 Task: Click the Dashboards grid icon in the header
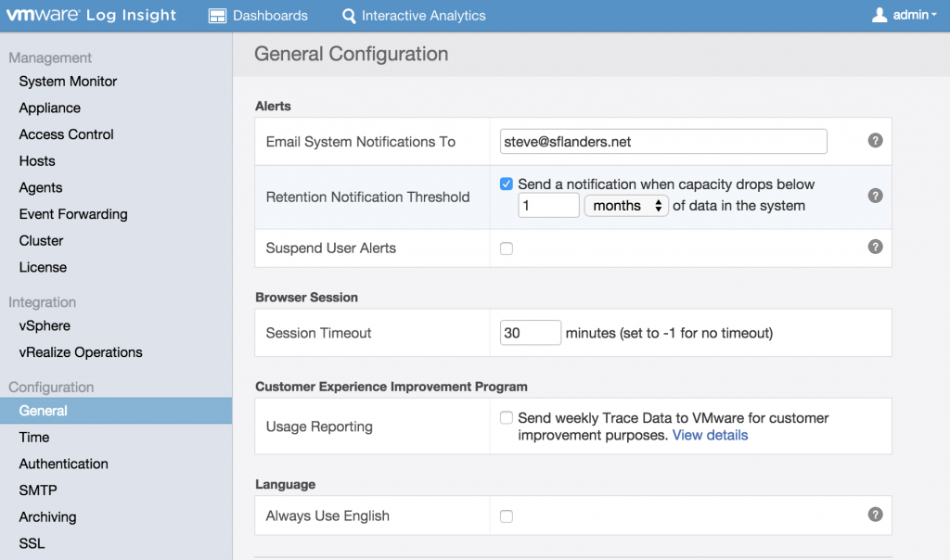tap(217, 15)
